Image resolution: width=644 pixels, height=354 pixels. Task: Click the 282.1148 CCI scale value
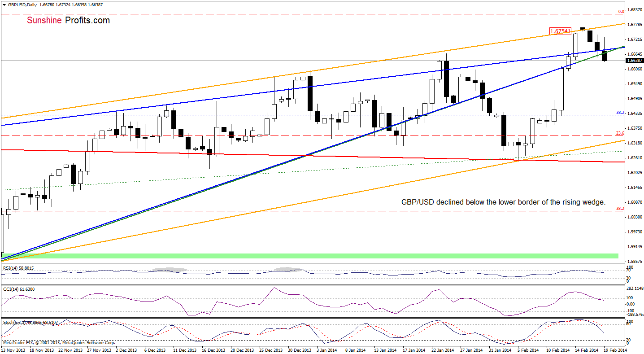(635, 288)
